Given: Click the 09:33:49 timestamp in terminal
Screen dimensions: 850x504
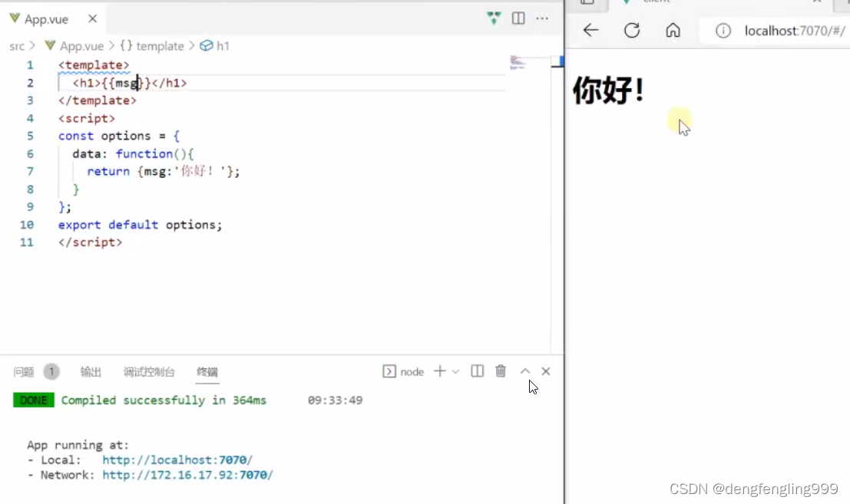Looking at the screenshot, I should [335, 400].
